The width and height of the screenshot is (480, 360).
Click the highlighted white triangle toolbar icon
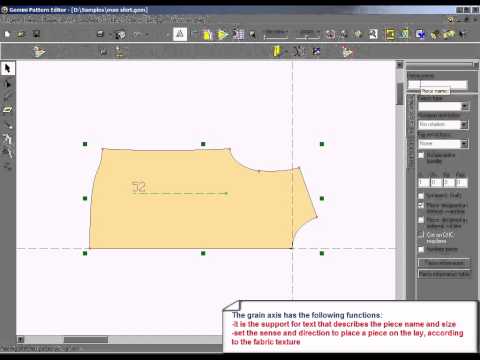180,34
